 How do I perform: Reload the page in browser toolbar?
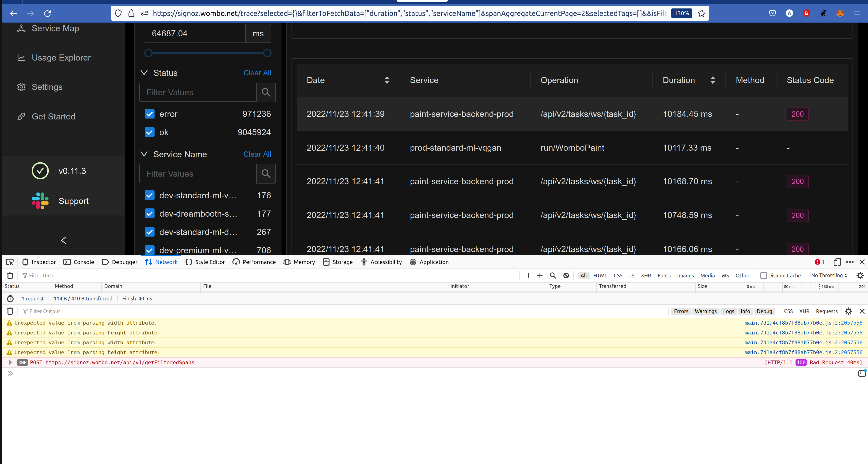point(48,13)
